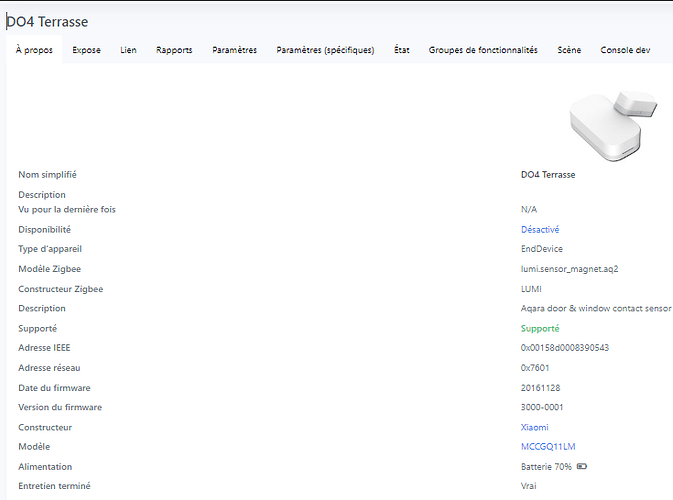Open the MCCGQ11LM model link
Image resolution: width=673 pixels, height=500 pixels.
pyautogui.click(x=545, y=447)
